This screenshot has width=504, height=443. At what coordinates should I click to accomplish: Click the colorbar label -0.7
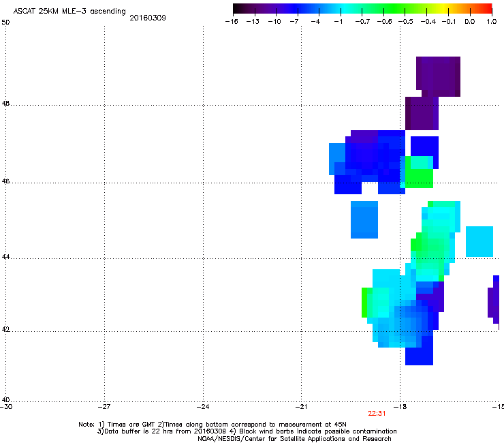[362, 22]
